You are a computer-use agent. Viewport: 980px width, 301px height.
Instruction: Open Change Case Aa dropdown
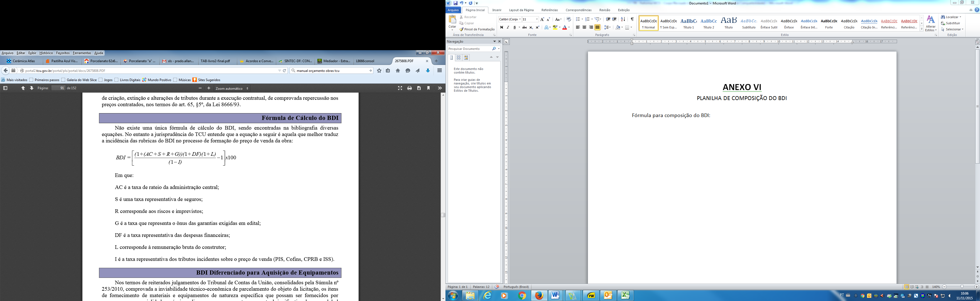click(x=558, y=20)
